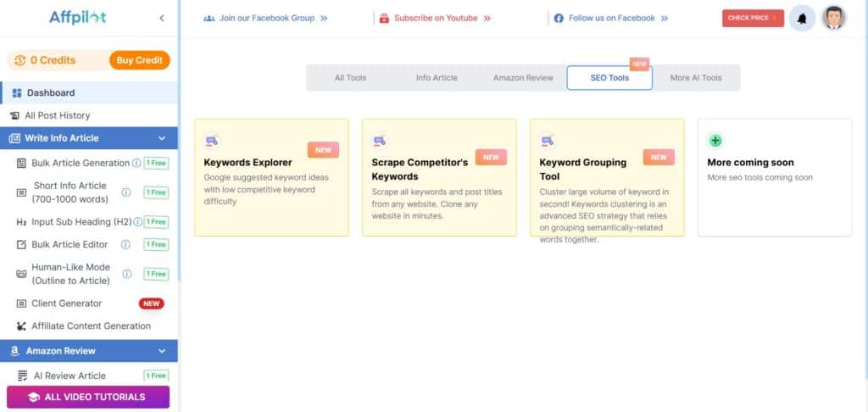Viewport: 868px width, 412px height.
Task: Click the Bulk Article Editor pencil icon
Action: coord(21,245)
